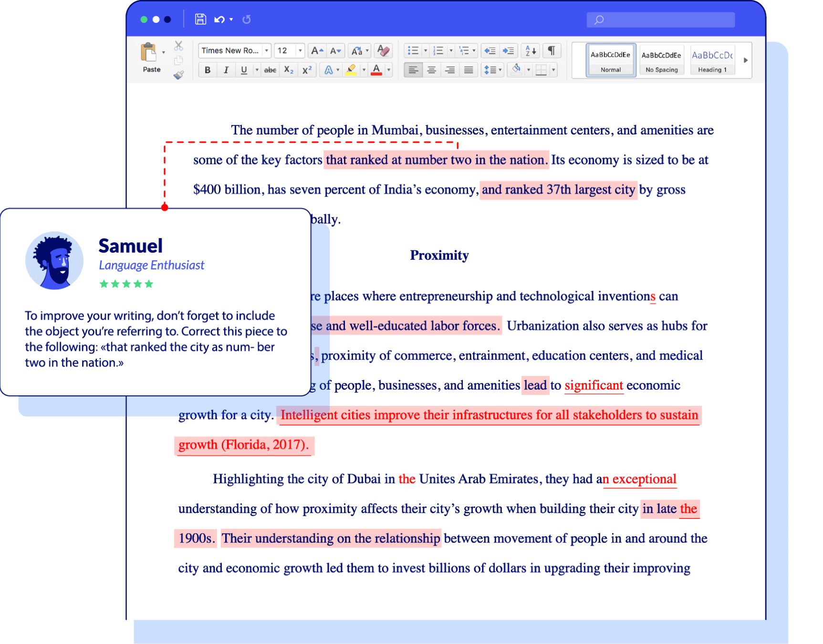Click the Language Enthusiast label

[151, 265]
